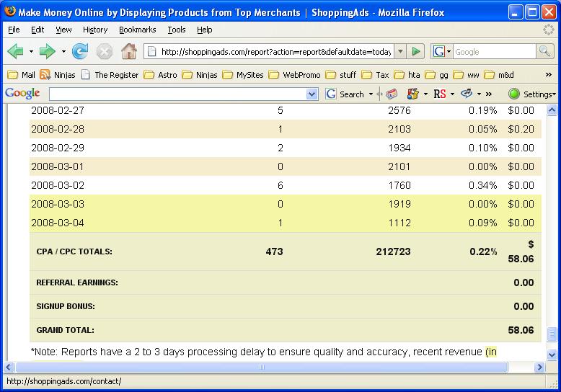This screenshot has height=392, width=561.
Task: Expand the URL bar history dropdown
Action: tap(399, 51)
